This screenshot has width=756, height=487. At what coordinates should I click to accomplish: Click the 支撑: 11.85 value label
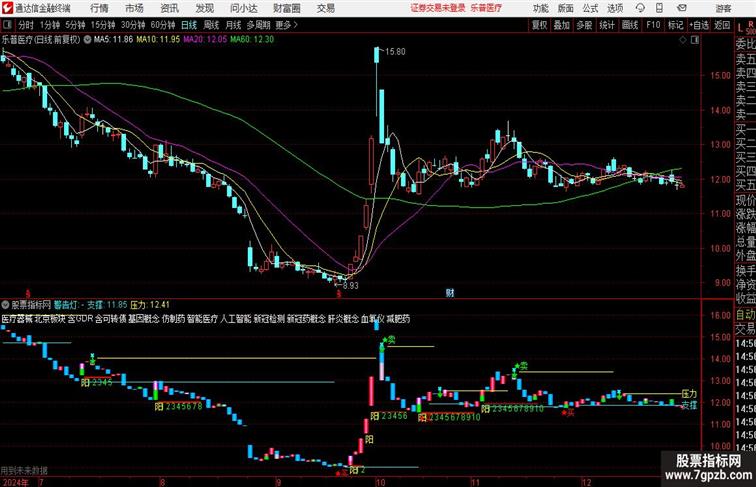(107, 305)
